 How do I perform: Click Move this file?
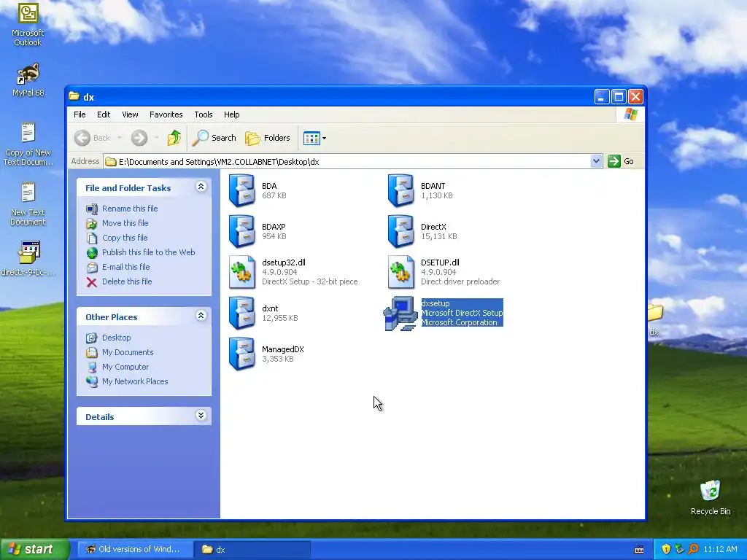(125, 223)
